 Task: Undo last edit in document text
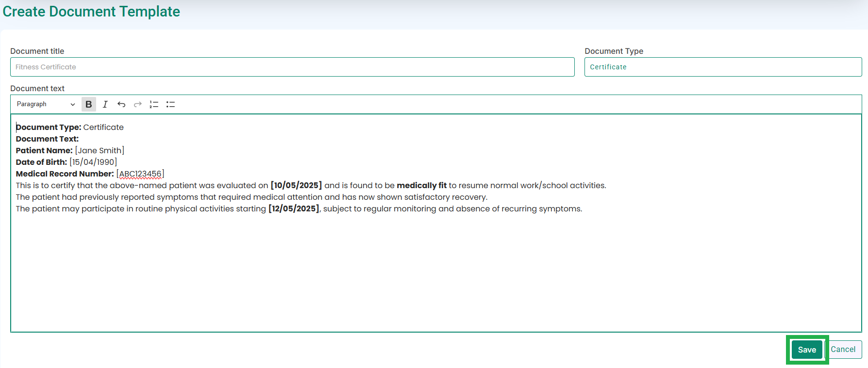point(121,104)
